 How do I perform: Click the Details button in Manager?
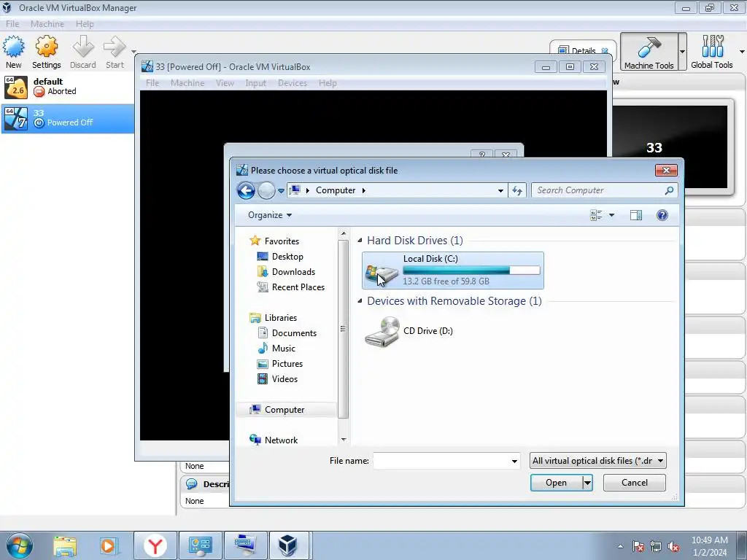tap(583, 50)
